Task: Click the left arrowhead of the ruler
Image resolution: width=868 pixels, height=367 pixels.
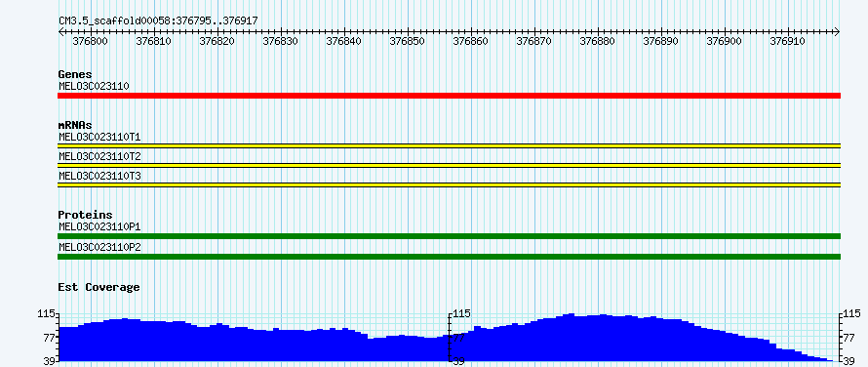Action: pos(60,31)
